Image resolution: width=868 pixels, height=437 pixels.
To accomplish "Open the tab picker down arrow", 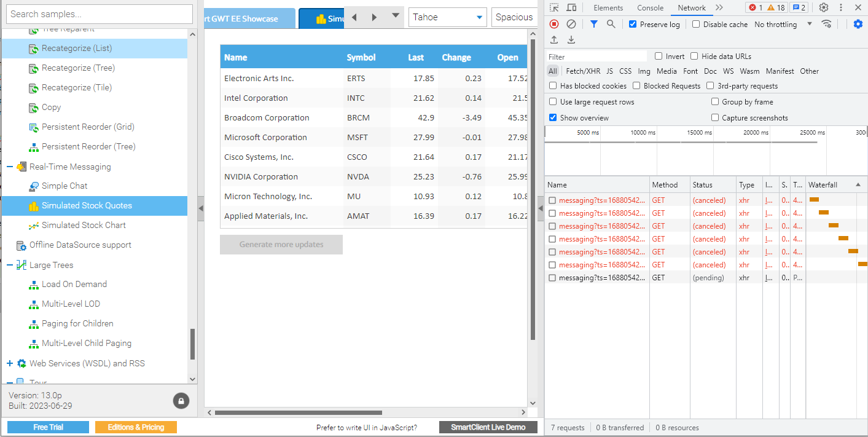I will [x=396, y=16].
